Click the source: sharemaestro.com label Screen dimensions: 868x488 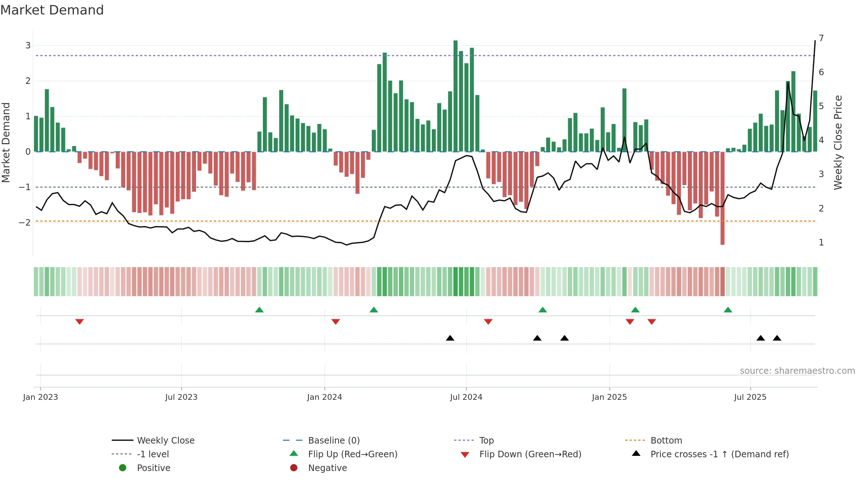(x=797, y=371)
